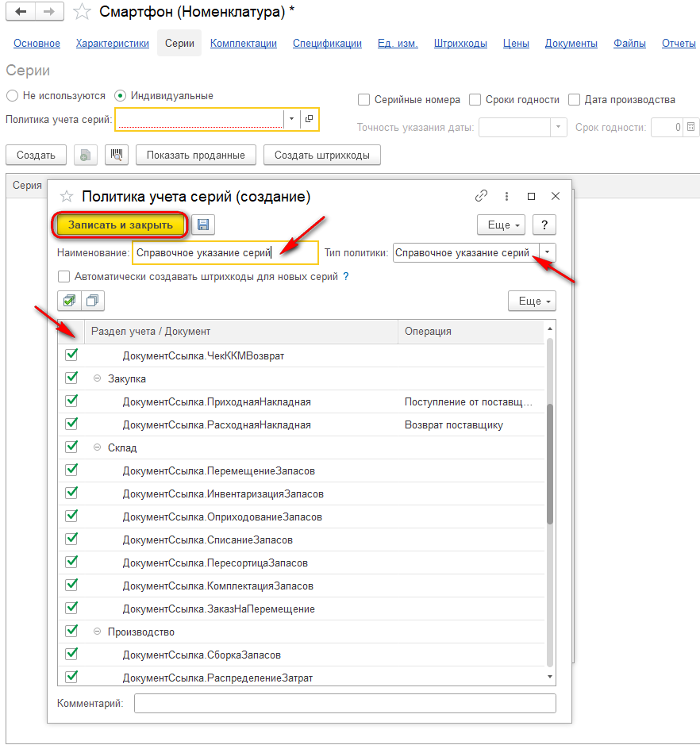Open calculator for Срок годности field
700x745 pixels.
coord(691,127)
